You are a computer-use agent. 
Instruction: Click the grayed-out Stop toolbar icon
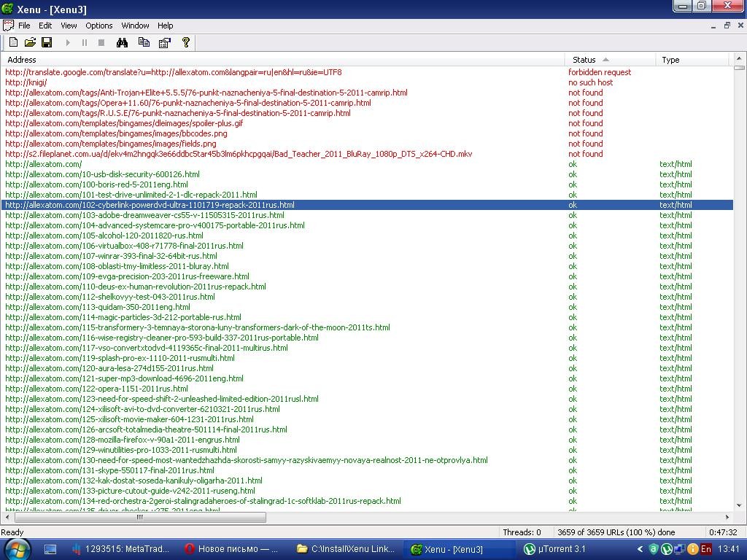[101, 43]
